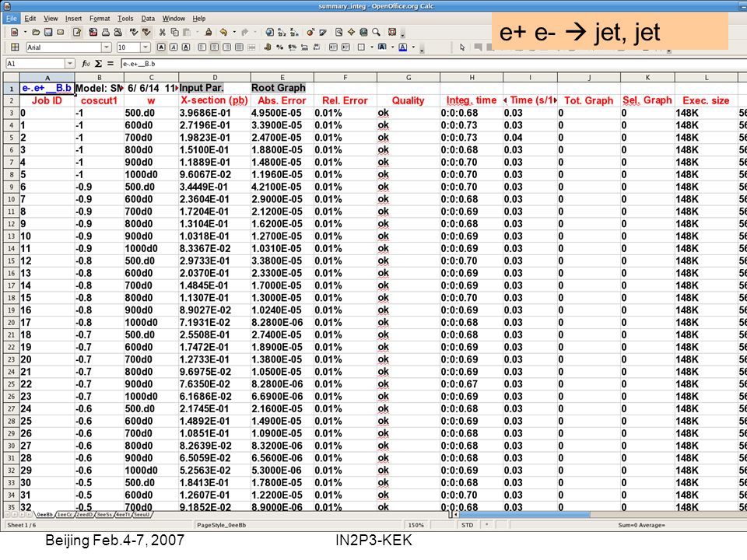Apply Background Color swatch button
The image size is (747, 560).
[x=382, y=47]
